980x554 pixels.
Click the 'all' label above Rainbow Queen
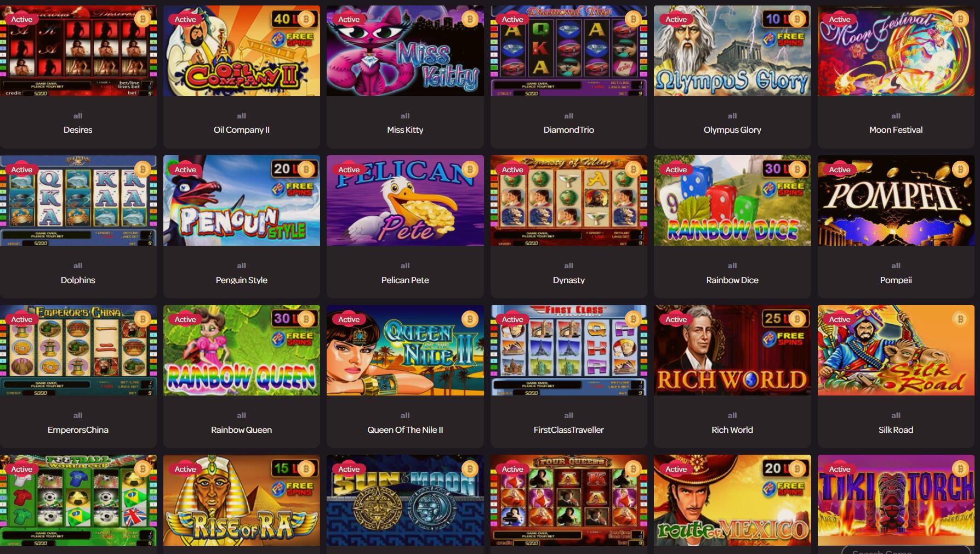(242, 415)
